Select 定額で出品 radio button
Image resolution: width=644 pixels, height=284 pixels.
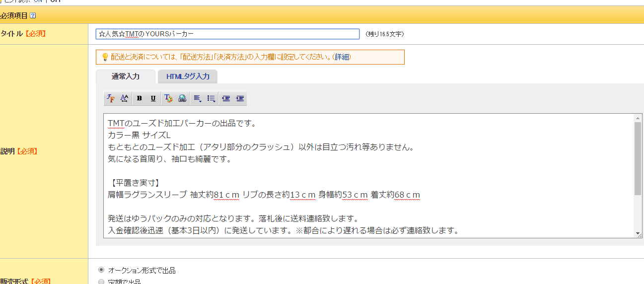[x=101, y=282]
